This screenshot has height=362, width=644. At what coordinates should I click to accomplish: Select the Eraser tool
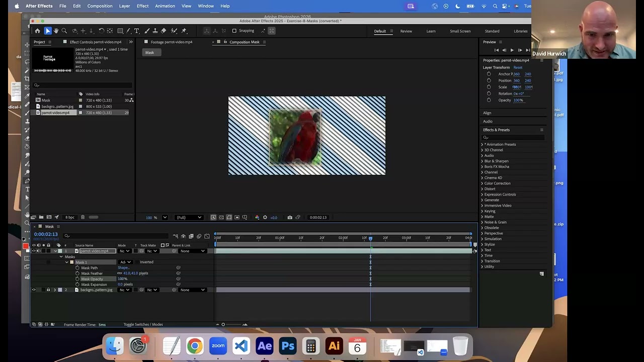point(164,31)
